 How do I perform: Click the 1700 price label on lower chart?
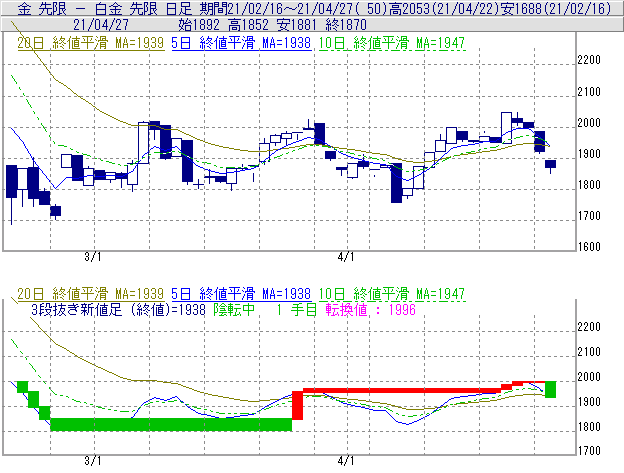(x=589, y=451)
